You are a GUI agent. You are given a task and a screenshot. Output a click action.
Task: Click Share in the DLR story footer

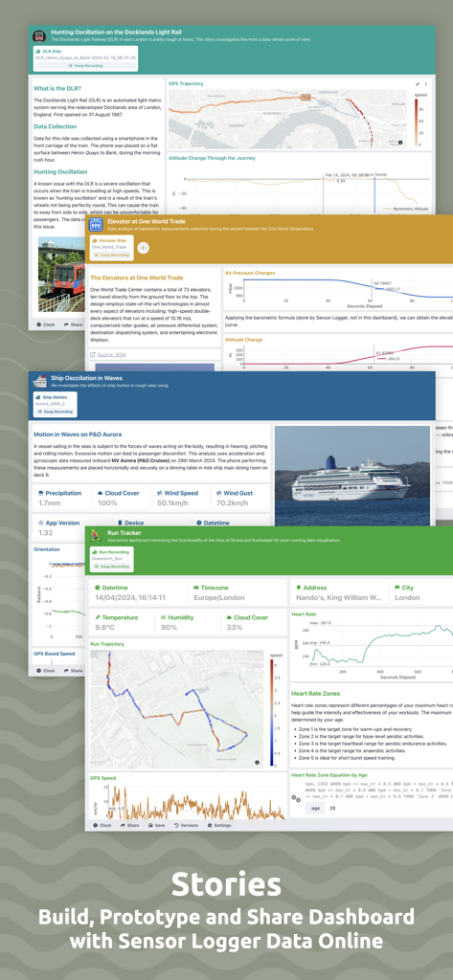(x=73, y=324)
